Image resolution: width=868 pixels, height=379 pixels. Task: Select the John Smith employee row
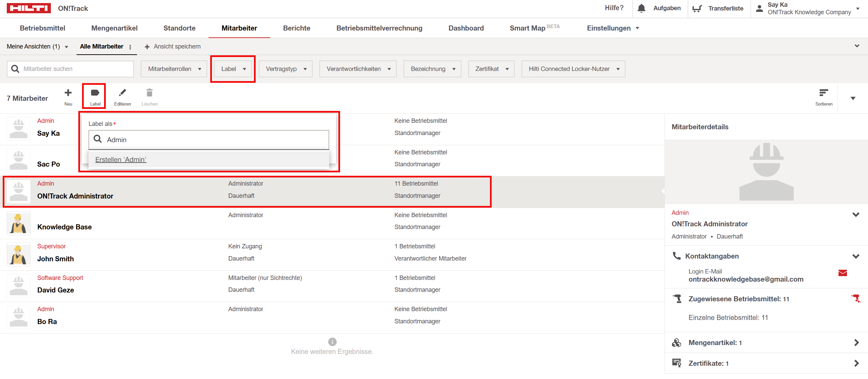click(332, 255)
